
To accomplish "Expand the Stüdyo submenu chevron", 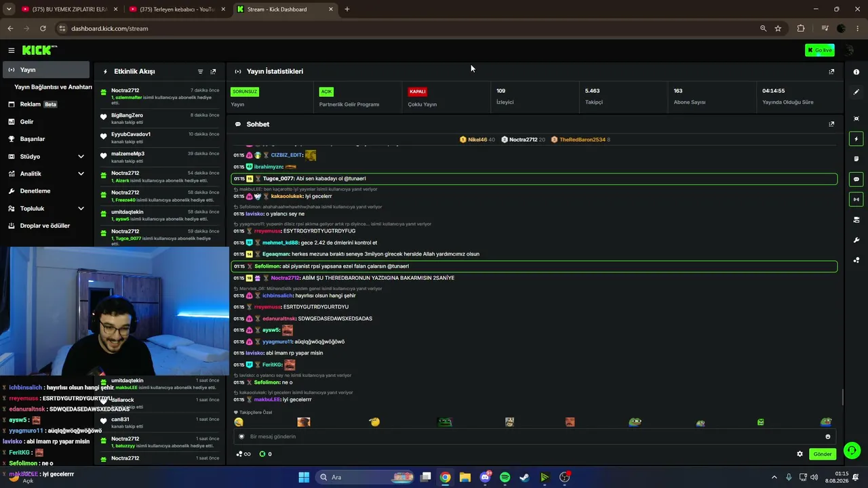I will coord(81,157).
